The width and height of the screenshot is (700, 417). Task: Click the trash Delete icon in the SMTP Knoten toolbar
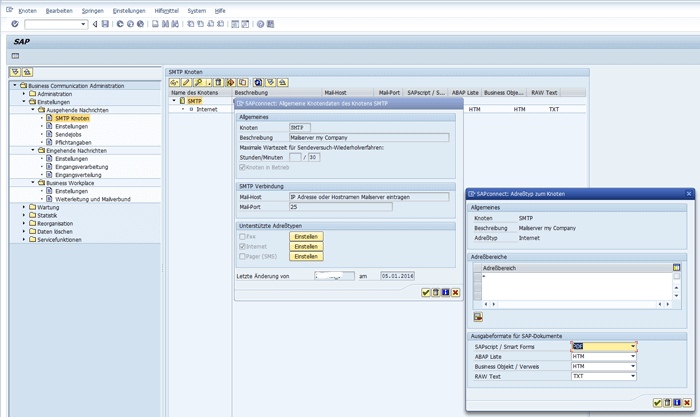tap(218, 83)
